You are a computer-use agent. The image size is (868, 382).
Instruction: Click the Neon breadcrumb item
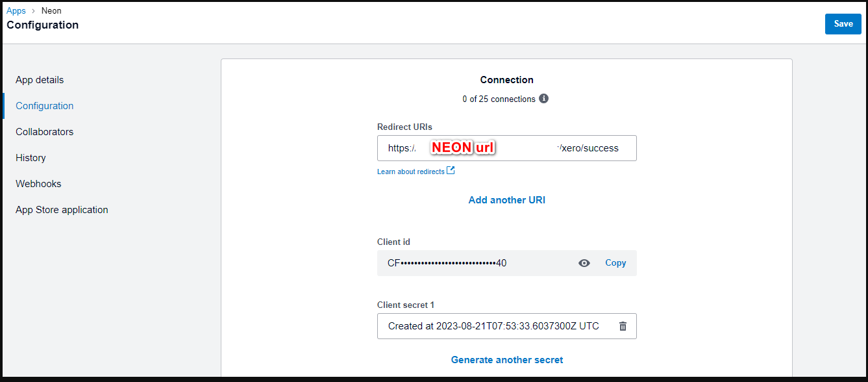pos(51,11)
